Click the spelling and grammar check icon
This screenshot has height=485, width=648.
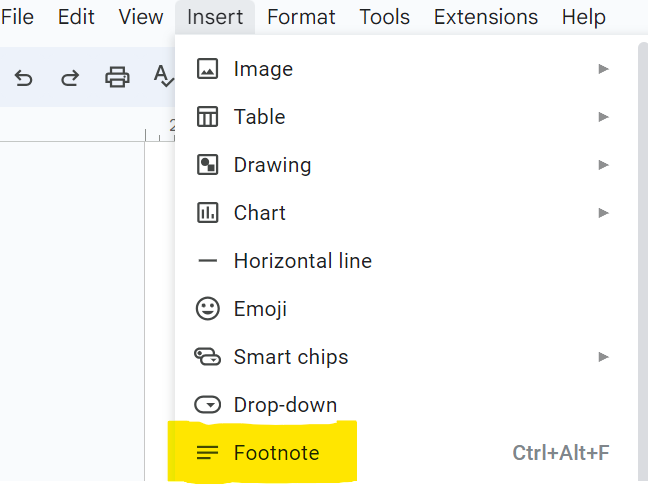[x=164, y=76]
